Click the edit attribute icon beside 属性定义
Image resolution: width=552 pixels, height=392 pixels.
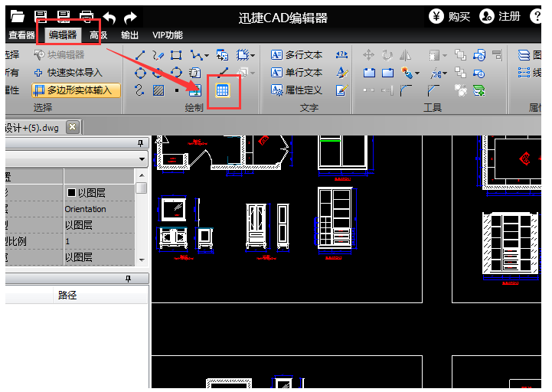coord(341,90)
